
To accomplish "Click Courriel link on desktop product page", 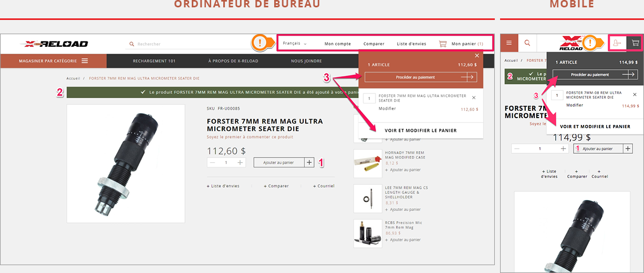I will click(324, 186).
